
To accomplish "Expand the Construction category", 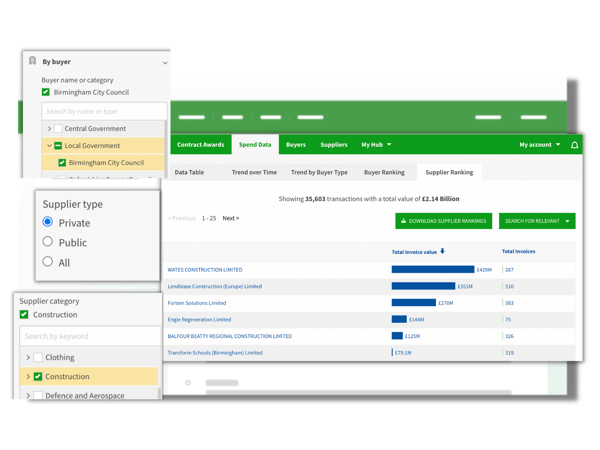I will click(x=28, y=377).
